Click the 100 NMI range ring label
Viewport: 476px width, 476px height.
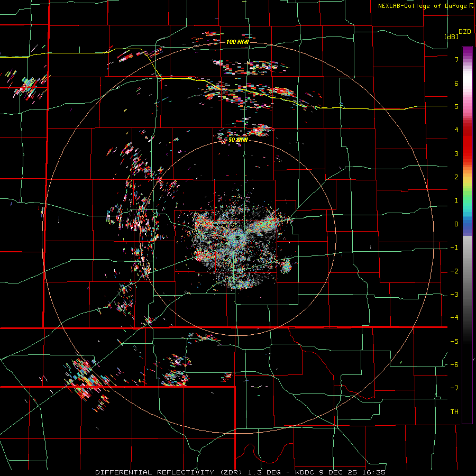[x=237, y=42]
